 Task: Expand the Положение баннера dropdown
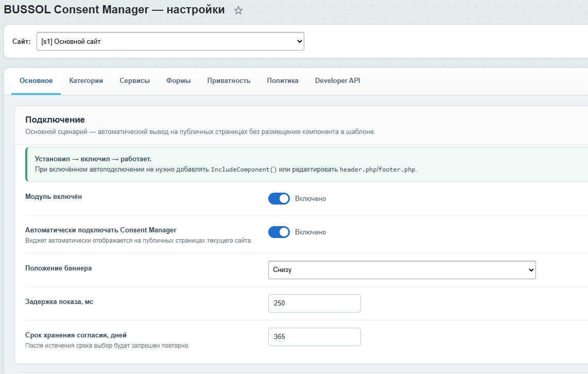pyautogui.click(x=402, y=270)
